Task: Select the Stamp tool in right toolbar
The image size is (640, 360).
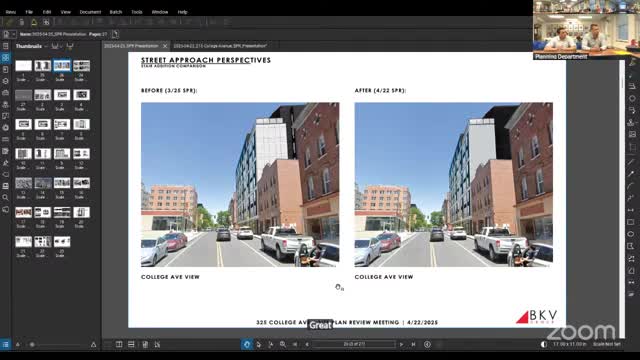Action: pyautogui.click(x=631, y=122)
